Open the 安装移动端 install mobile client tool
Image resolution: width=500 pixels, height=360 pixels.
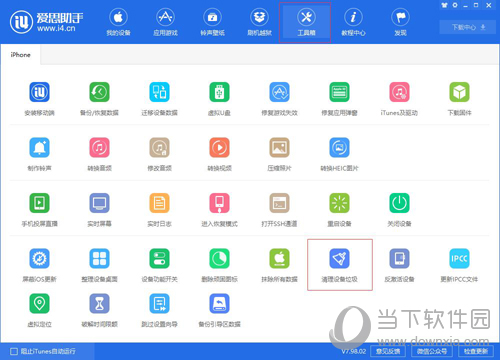click(39, 99)
